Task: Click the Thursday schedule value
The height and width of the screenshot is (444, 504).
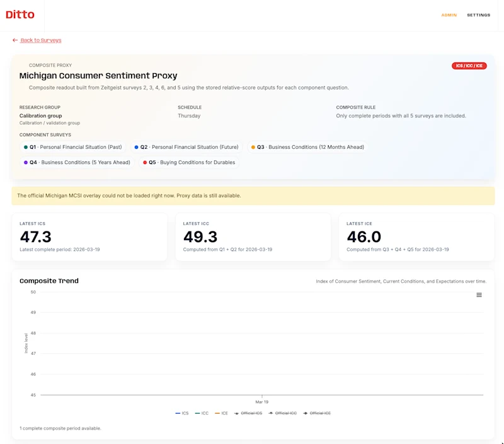Action: [x=189, y=116]
